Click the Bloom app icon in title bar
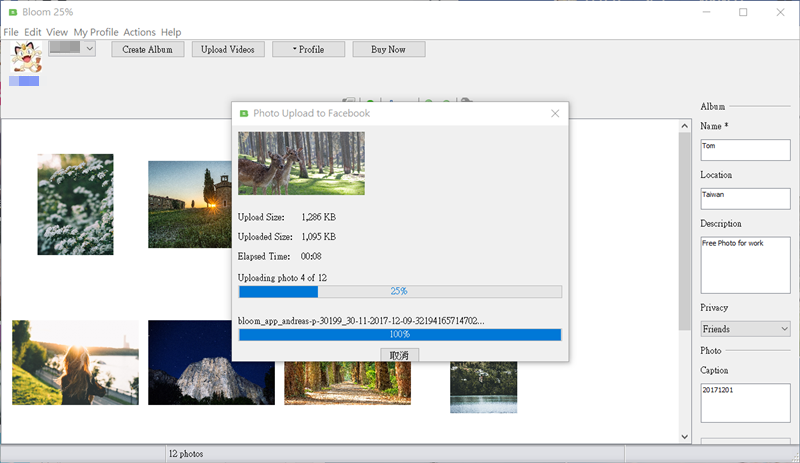Viewport: 800px width, 463px height. [12, 12]
